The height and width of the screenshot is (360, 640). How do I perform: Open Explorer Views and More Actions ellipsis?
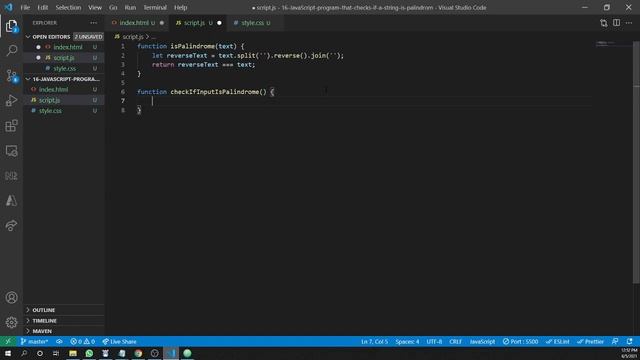(x=93, y=23)
